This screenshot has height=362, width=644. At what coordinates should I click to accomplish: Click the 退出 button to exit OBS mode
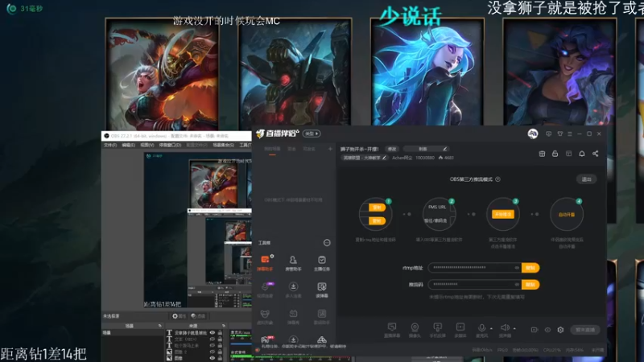[x=586, y=179]
